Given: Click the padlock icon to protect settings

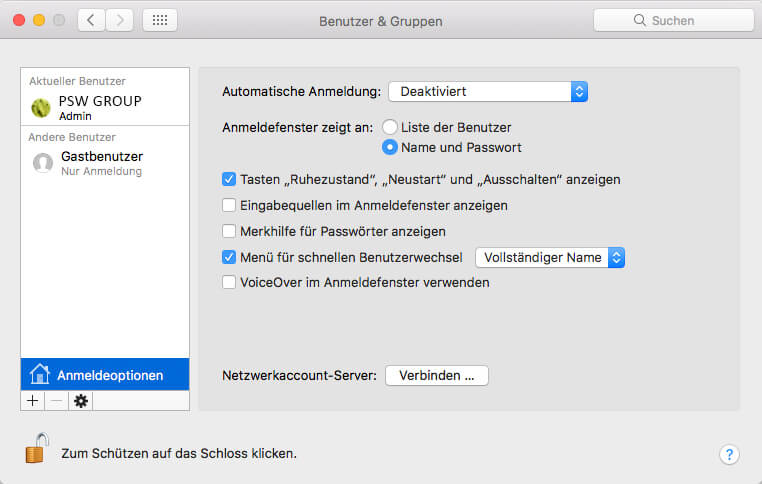Looking at the screenshot, I should pyautogui.click(x=36, y=450).
